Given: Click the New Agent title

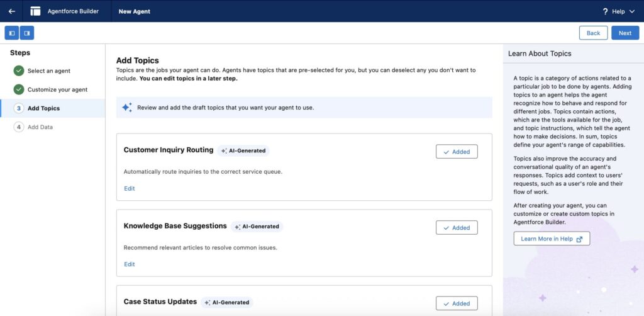Looking at the screenshot, I should (135, 11).
